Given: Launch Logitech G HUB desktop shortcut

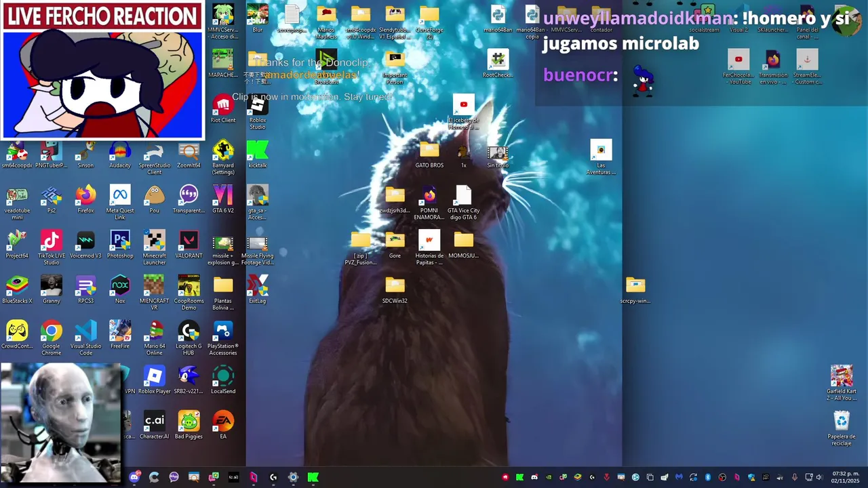Looking at the screenshot, I should point(189,339).
